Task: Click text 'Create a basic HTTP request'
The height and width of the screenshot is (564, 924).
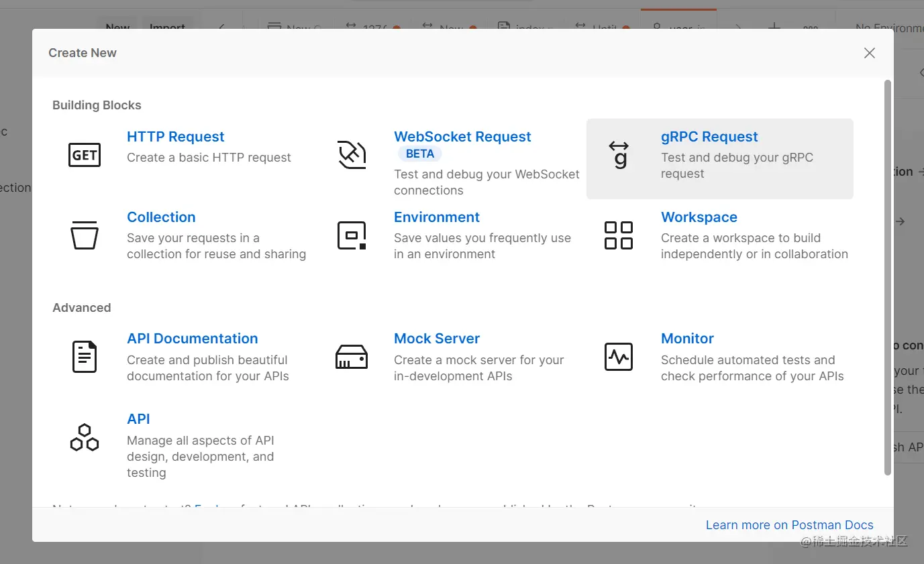Action: point(209,158)
